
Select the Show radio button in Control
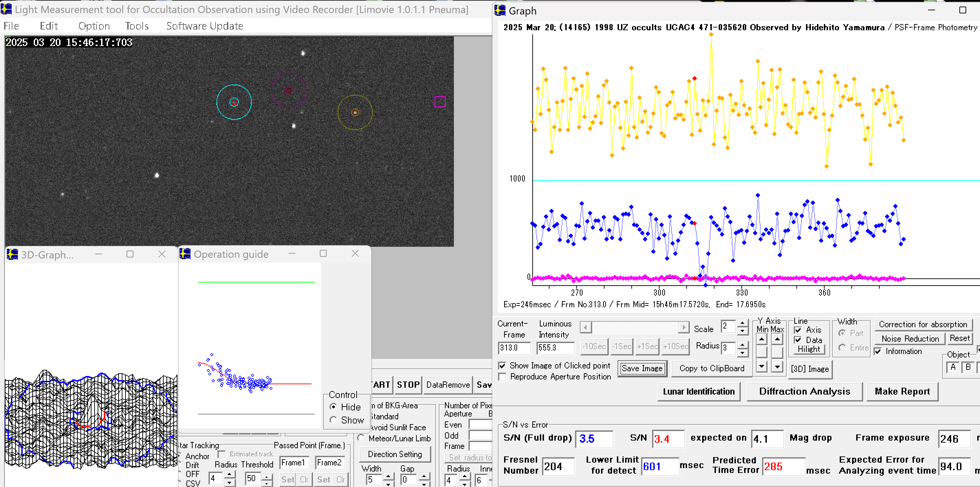[333, 420]
